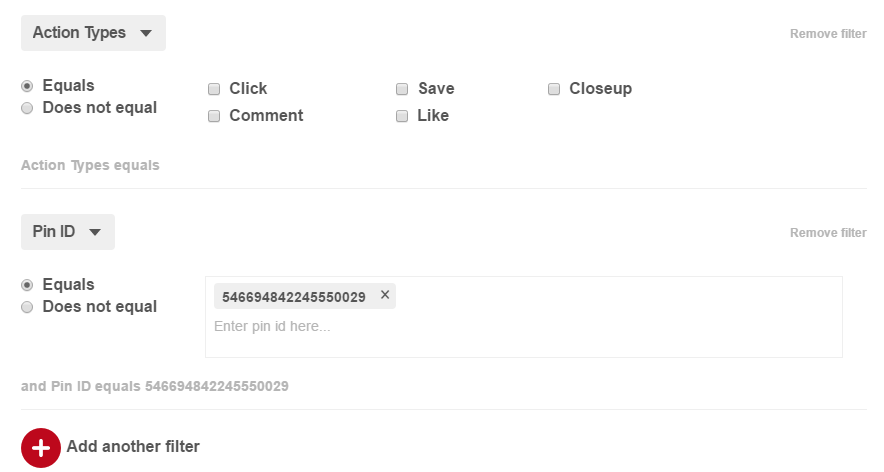Check the Click action type
The image size is (884, 472).
coord(214,89)
